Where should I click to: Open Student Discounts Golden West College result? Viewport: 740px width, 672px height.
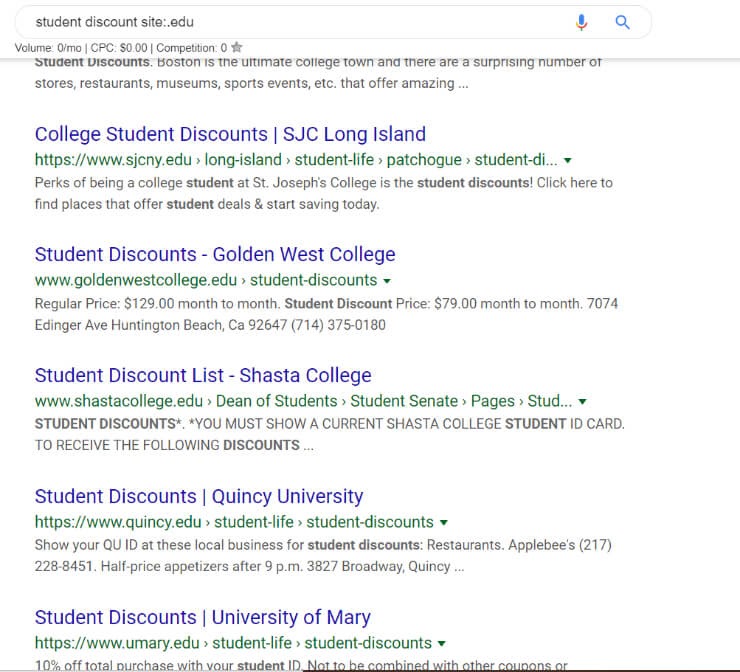(x=215, y=254)
